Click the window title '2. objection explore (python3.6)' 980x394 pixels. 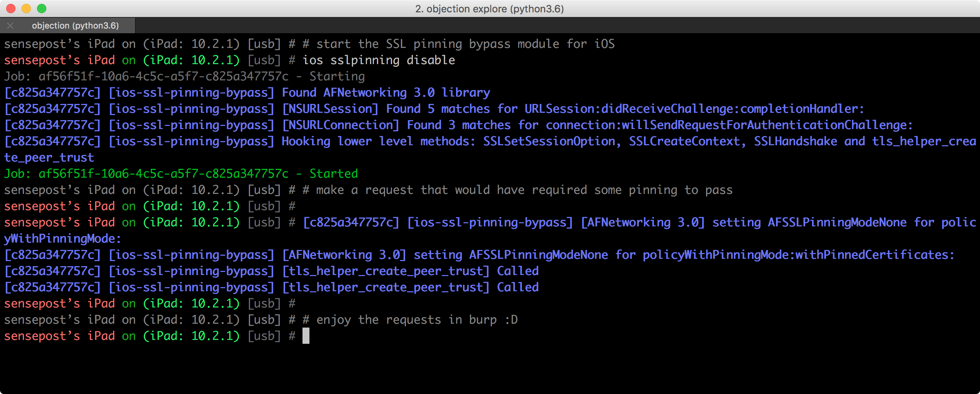(489, 8)
